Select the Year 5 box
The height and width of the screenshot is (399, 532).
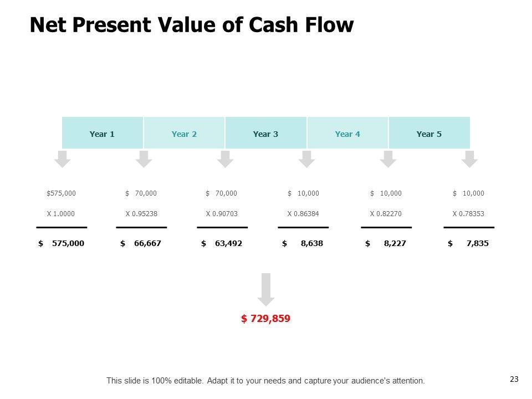point(429,134)
